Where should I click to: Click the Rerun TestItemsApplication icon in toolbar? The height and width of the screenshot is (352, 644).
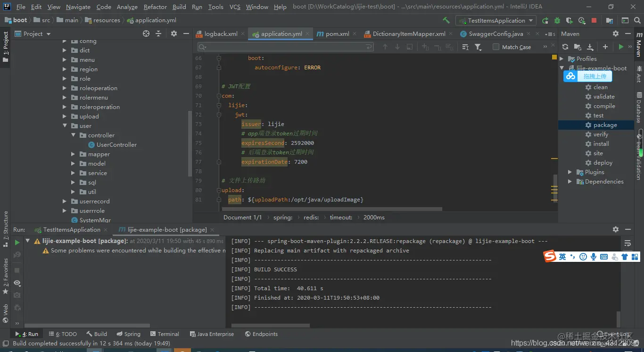pyautogui.click(x=545, y=20)
